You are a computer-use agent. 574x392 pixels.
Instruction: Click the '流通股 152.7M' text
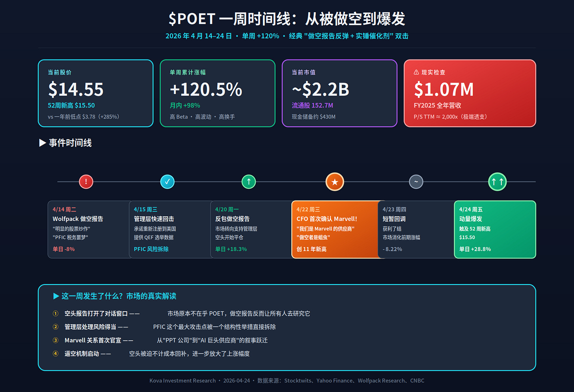pos(313,106)
